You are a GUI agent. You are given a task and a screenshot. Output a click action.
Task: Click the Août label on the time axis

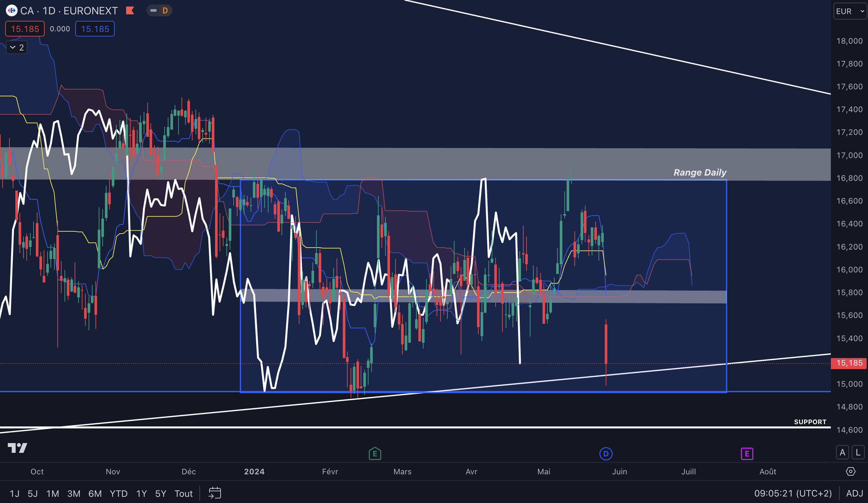tap(768, 472)
